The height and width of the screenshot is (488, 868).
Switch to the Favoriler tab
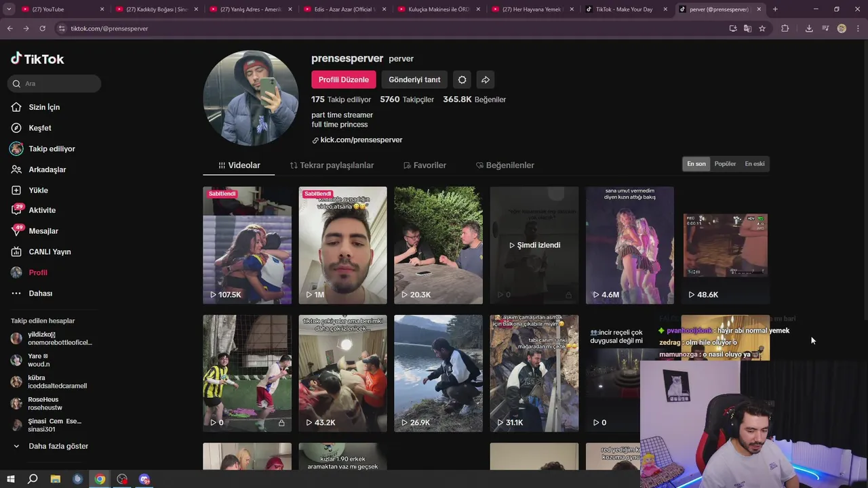(425, 165)
